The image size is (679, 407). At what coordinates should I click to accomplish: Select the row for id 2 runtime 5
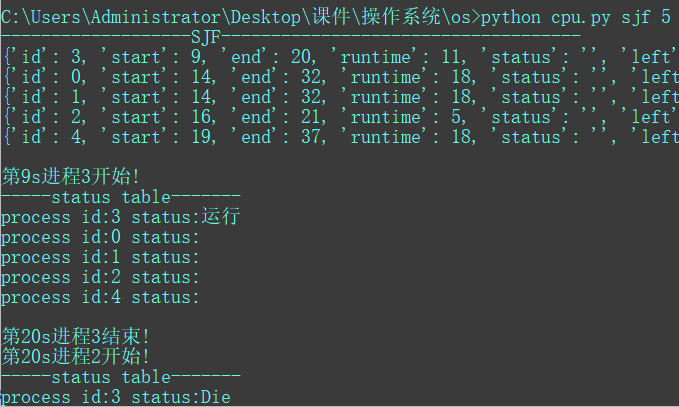pos(340,117)
